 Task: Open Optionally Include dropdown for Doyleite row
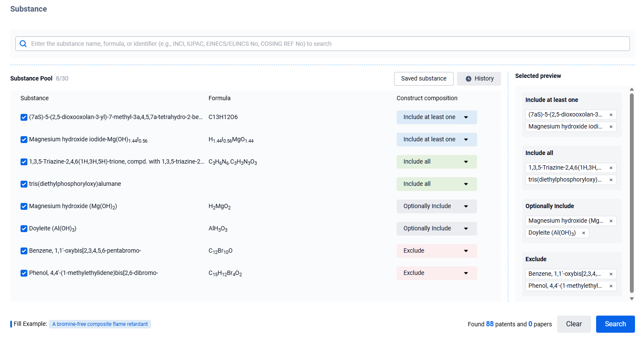[x=436, y=229]
